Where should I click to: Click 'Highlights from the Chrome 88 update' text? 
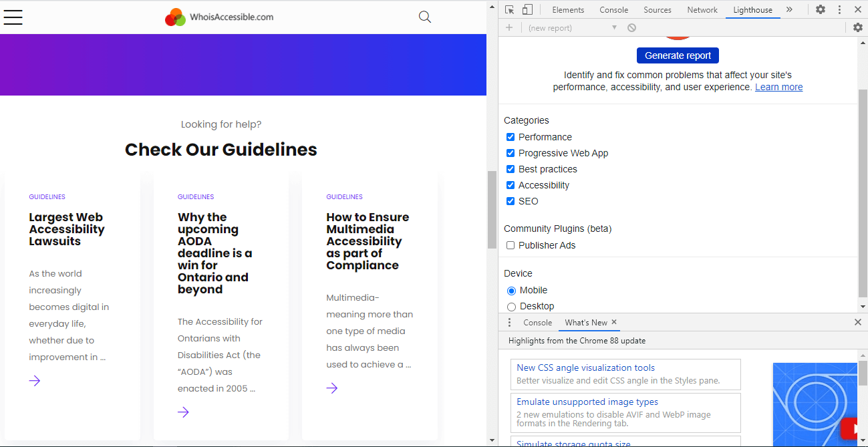(577, 341)
